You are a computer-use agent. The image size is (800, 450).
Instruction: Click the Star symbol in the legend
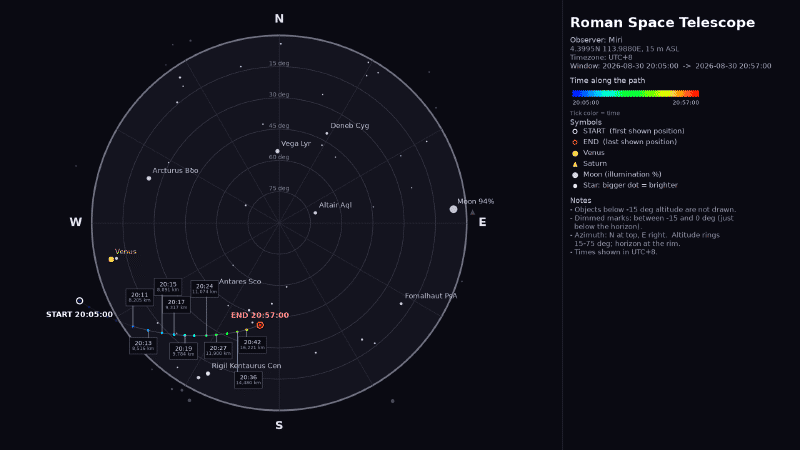(x=575, y=186)
